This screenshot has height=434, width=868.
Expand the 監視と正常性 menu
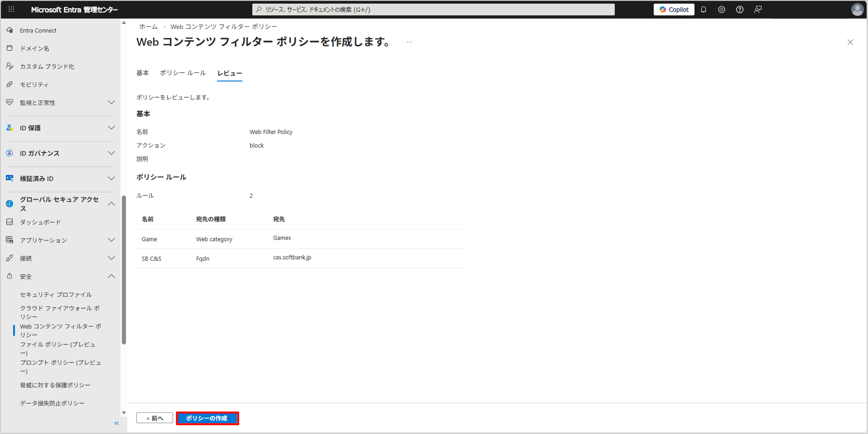pos(111,102)
